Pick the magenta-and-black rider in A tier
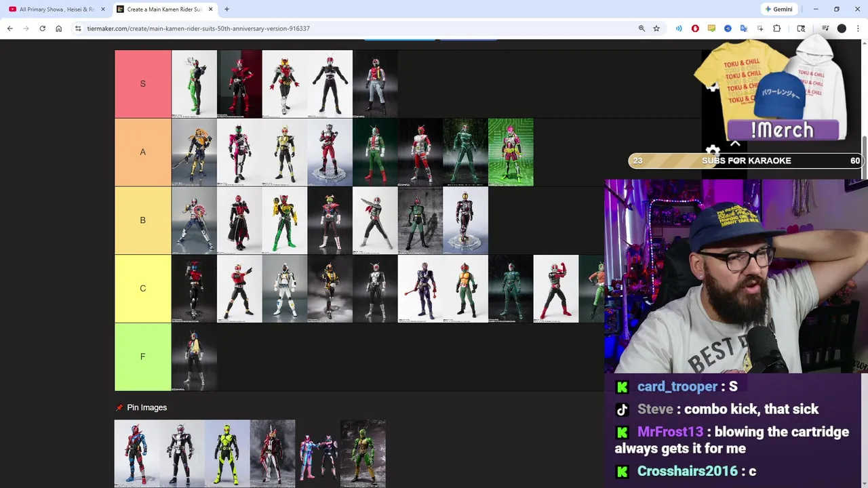The height and width of the screenshot is (488, 868). pos(239,152)
